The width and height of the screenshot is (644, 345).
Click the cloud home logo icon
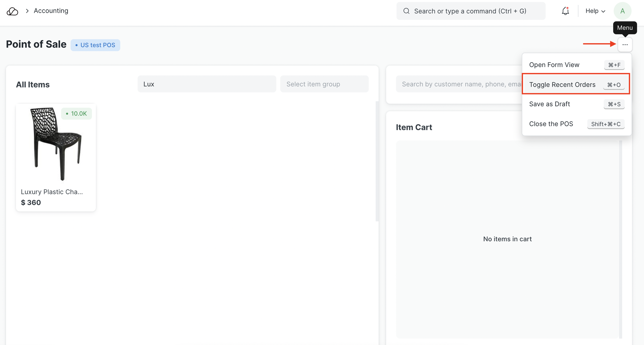pos(12,11)
